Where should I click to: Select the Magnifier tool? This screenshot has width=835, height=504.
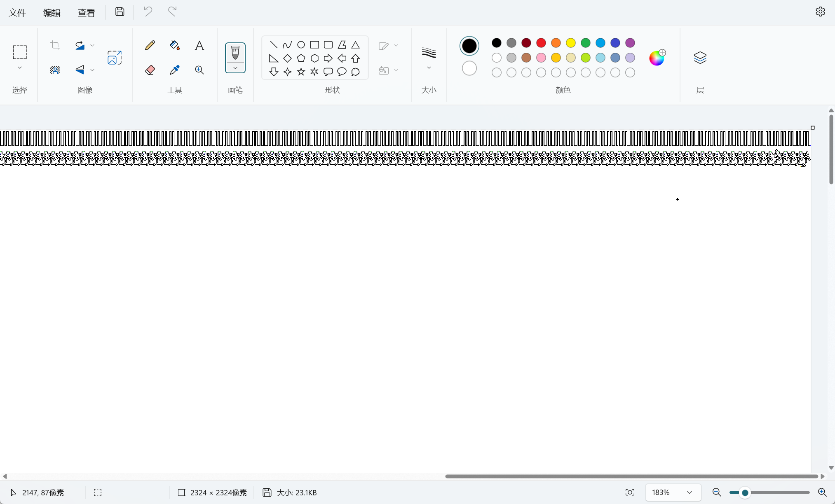pyautogui.click(x=199, y=70)
